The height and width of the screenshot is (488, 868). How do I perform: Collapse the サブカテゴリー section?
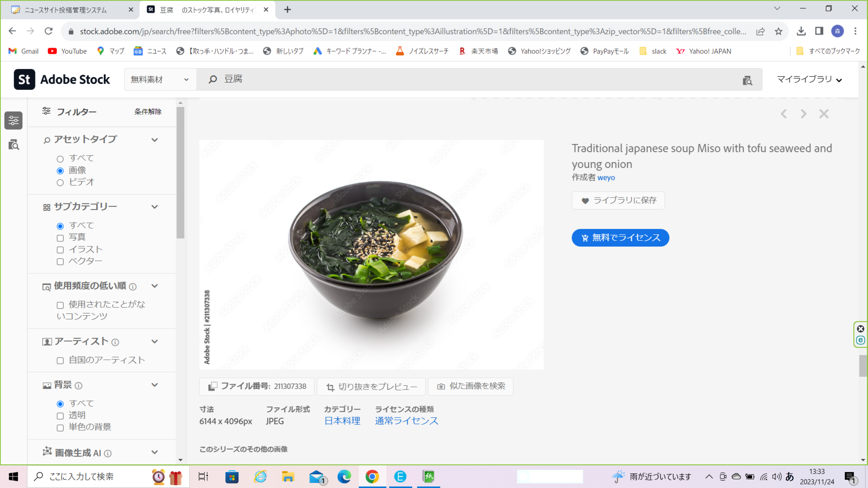point(155,207)
